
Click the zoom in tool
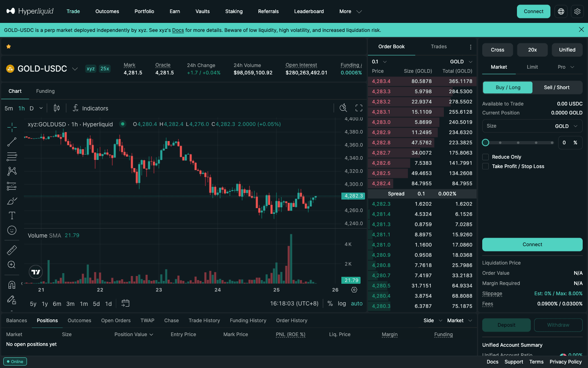(12, 265)
